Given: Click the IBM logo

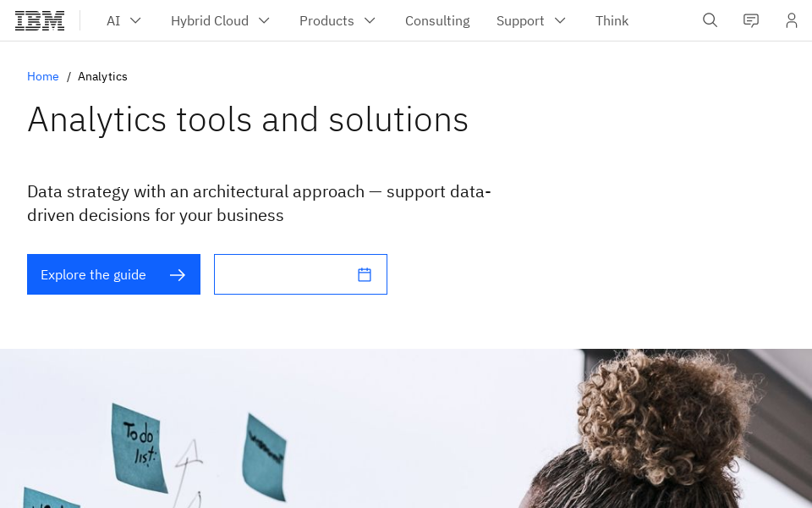Looking at the screenshot, I should [x=40, y=20].
